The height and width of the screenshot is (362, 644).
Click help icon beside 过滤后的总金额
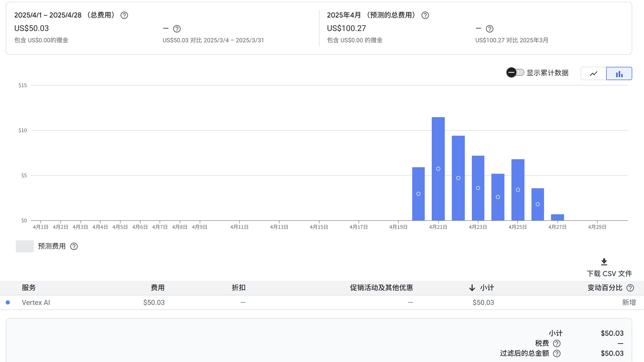[x=557, y=353]
